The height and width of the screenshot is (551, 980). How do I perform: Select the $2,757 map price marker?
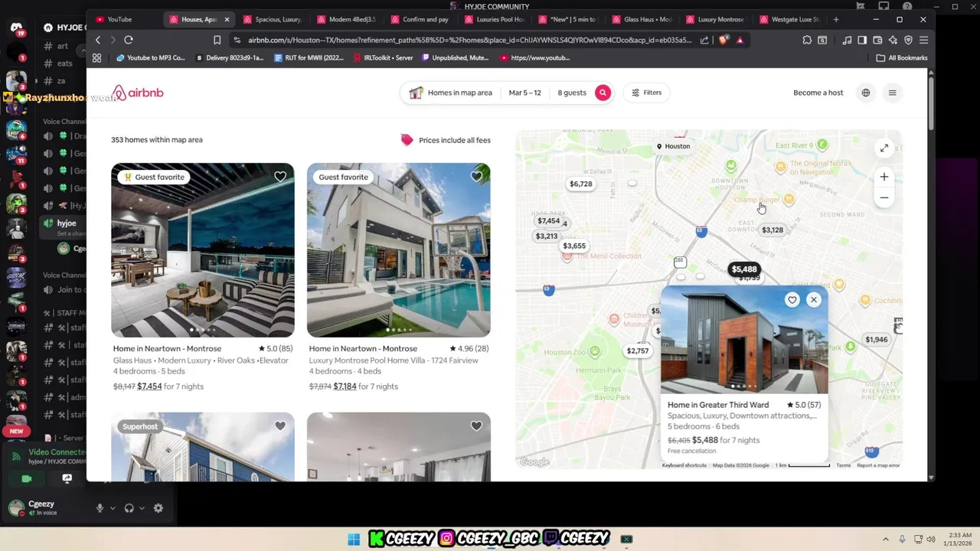637,350
